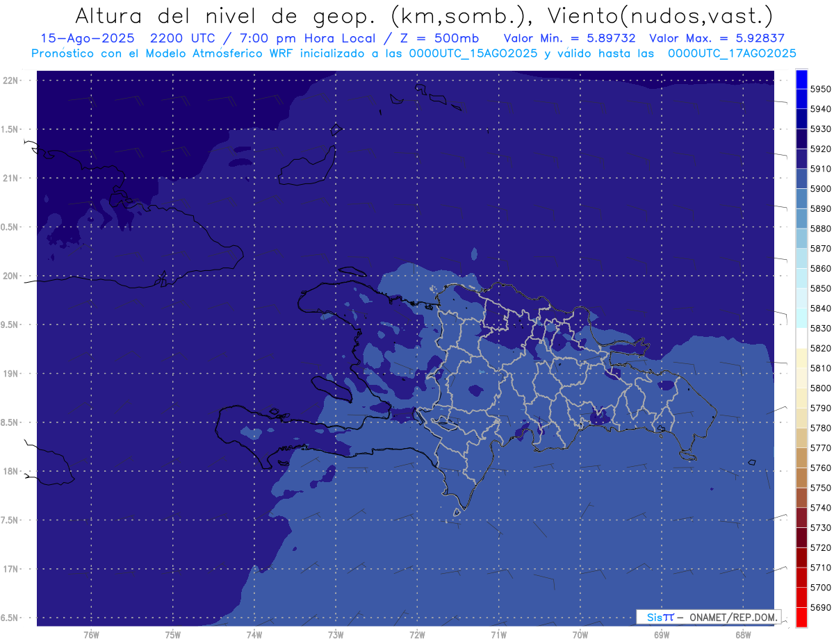Image resolution: width=834 pixels, height=644 pixels.
Task: Click the '7.5N' latitude axis label
Action: [x=10, y=520]
